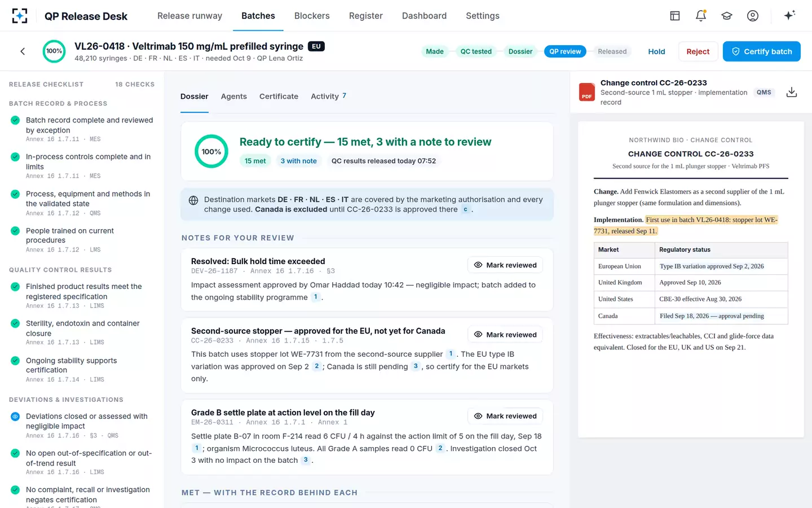The height and width of the screenshot is (508, 812).
Task: Open citation 1 in Bulk hold time note
Action: point(316,297)
